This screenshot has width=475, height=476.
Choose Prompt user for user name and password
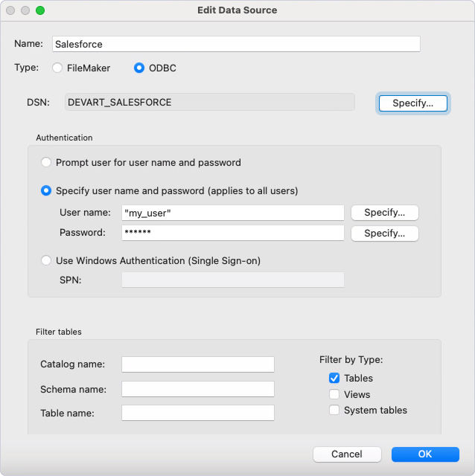(x=46, y=162)
